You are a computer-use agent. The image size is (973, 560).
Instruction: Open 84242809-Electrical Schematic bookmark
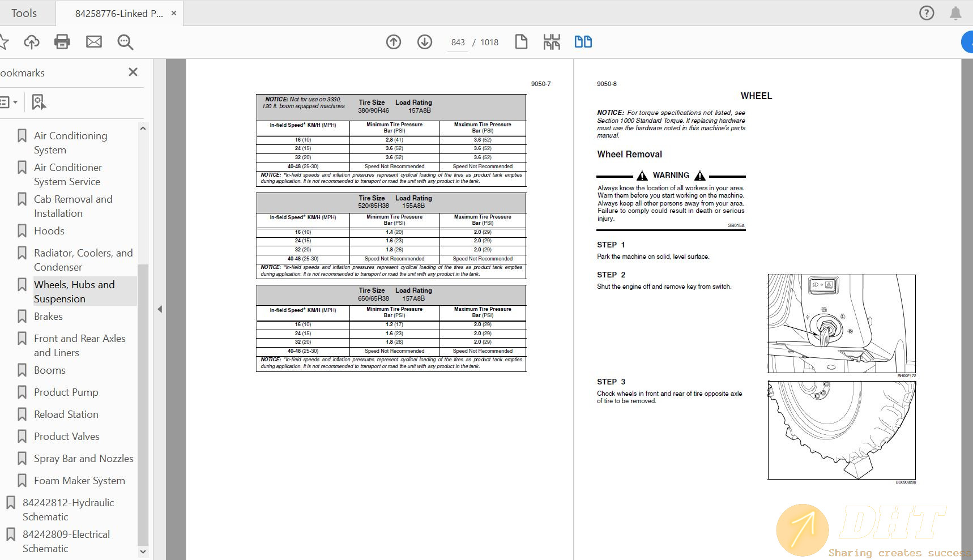point(66,541)
